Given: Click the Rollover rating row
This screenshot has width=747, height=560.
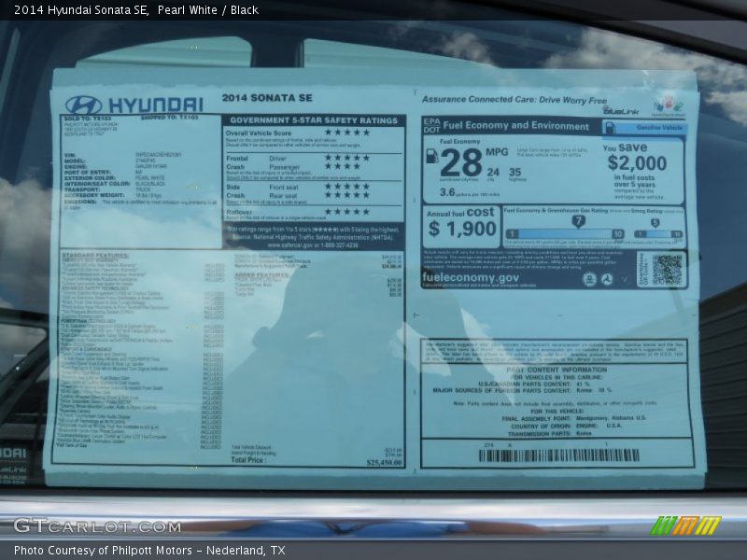Looking at the screenshot, I should (297, 212).
